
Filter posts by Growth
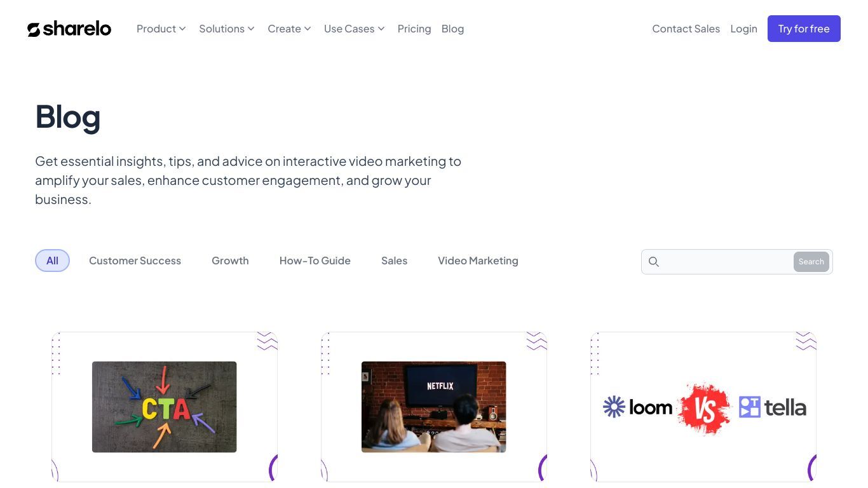(x=230, y=261)
